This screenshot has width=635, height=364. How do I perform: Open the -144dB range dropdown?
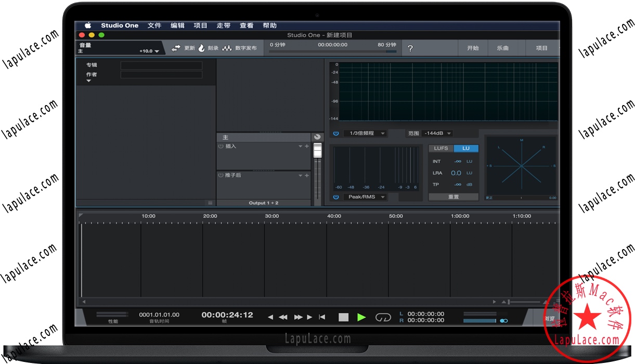(x=436, y=134)
